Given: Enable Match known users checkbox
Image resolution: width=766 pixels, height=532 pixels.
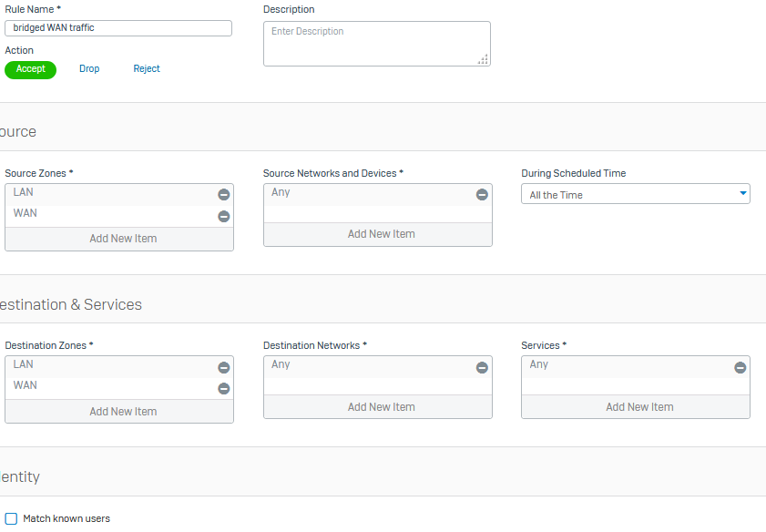Looking at the screenshot, I should [11, 518].
